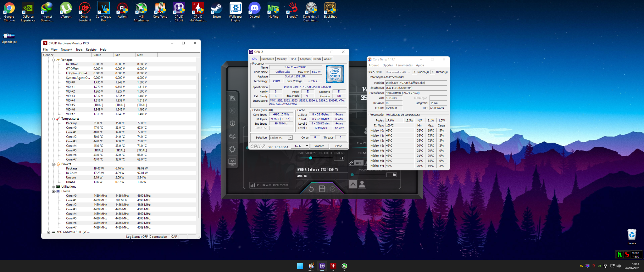Click the Validate button in CPU-Z
The height and width of the screenshot is (272, 644).
[319, 146]
